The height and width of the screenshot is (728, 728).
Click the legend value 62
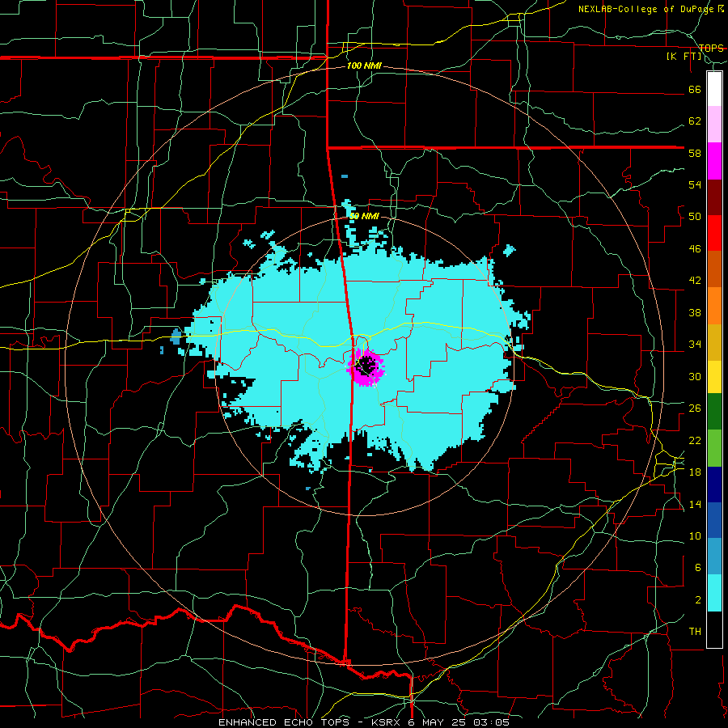pyautogui.click(x=695, y=121)
